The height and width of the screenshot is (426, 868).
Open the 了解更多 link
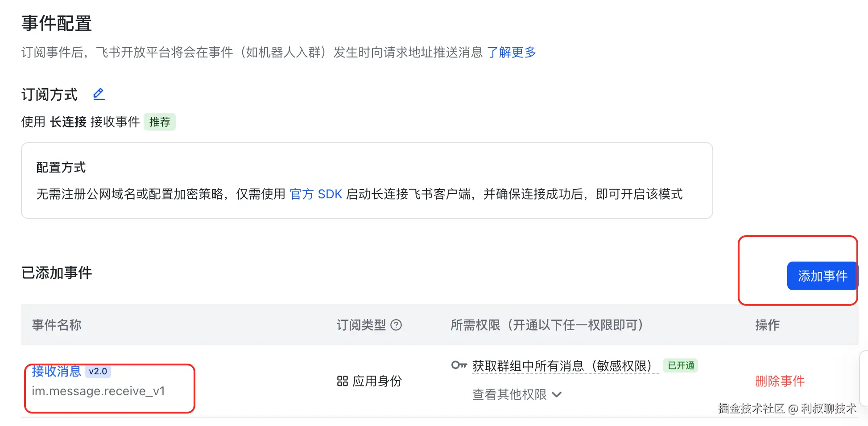511,52
